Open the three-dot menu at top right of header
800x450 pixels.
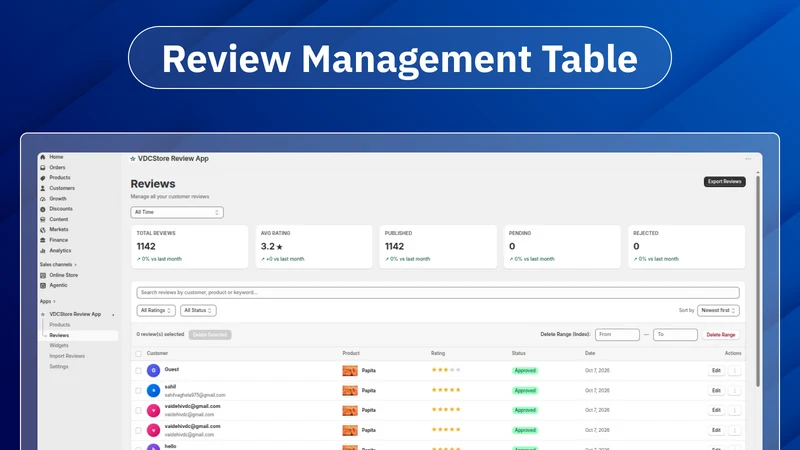coord(748,159)
